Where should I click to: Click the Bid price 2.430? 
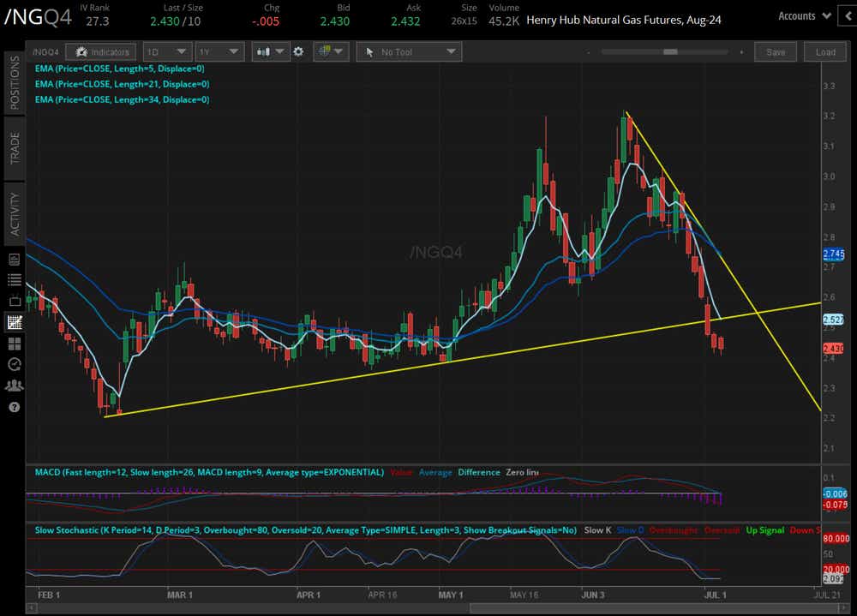(x=334, y=21)
